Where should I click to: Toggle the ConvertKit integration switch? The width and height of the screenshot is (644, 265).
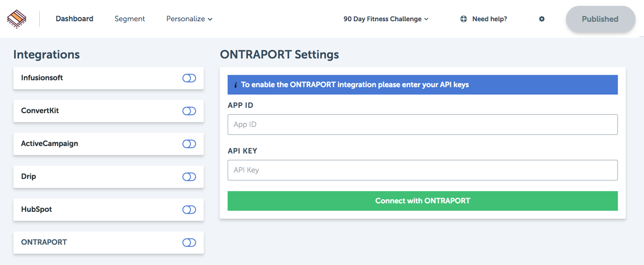coord(189,111)
